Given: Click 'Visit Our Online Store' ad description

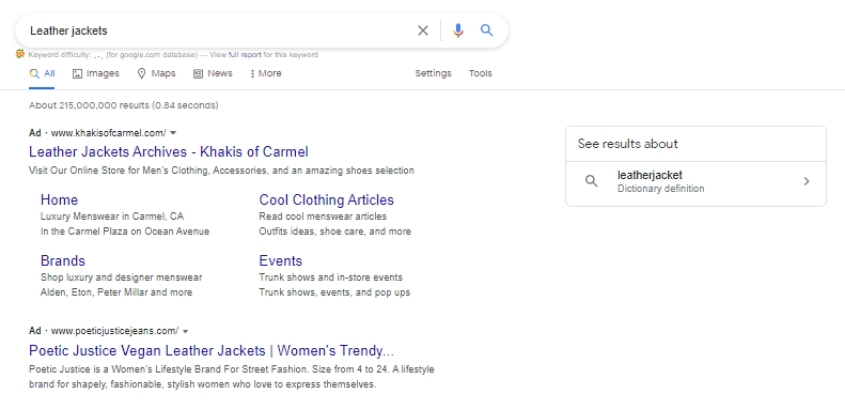Looking at the screenshot, I should 221,170.
